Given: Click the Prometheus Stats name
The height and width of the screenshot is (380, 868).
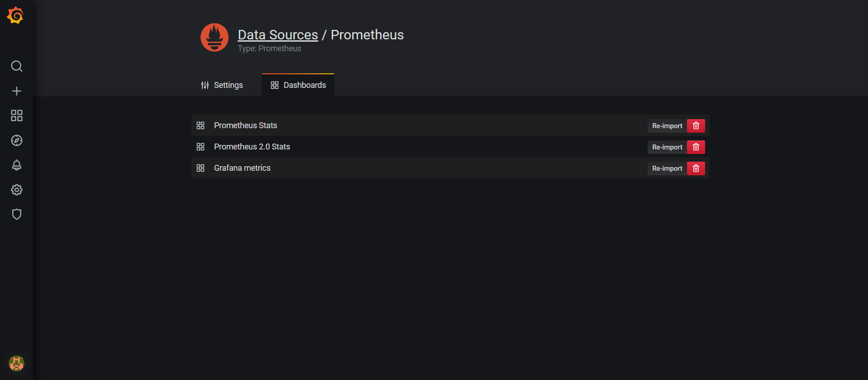Looking at the screenshot, I should click(245, 125).
